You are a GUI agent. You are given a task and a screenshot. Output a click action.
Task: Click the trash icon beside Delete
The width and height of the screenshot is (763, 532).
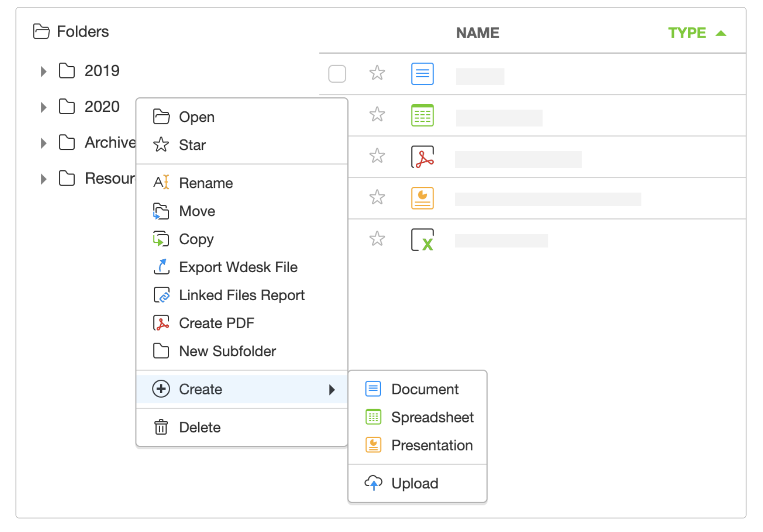(x=161, y=427)
